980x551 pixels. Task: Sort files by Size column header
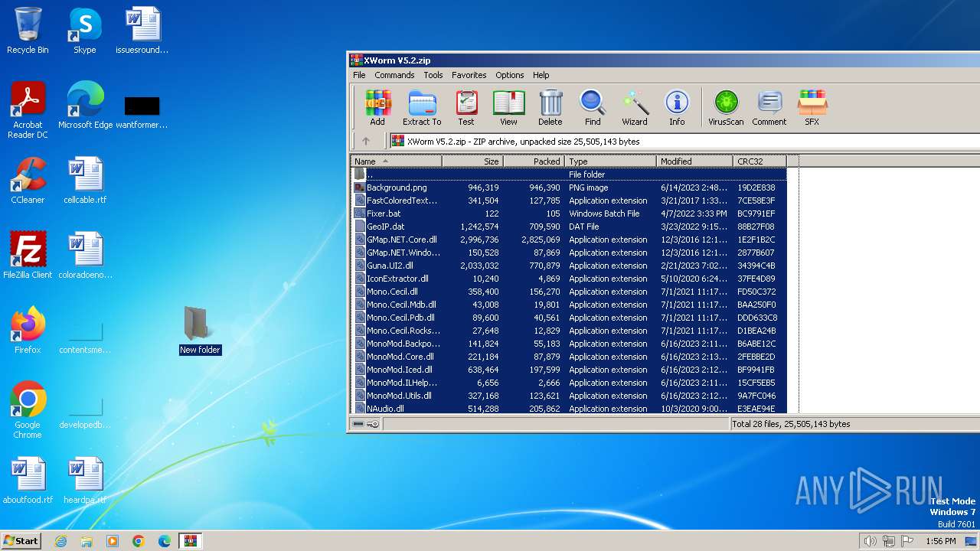coord(472,161)
